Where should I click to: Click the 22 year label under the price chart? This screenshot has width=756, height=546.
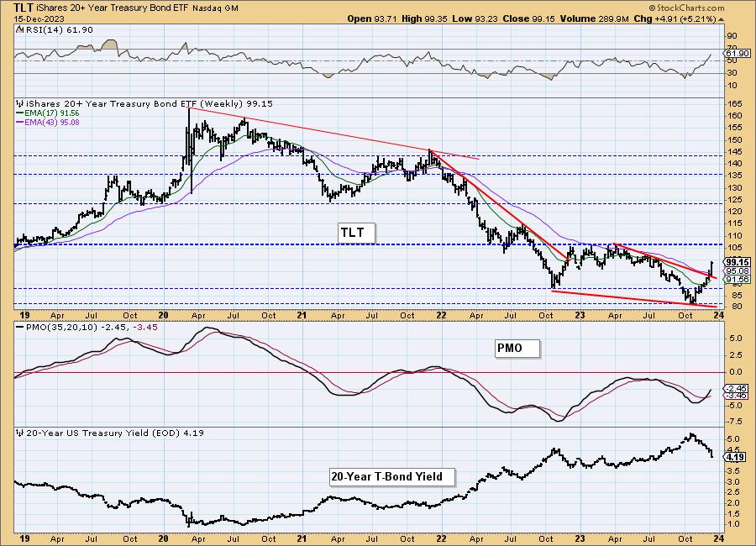441,315
